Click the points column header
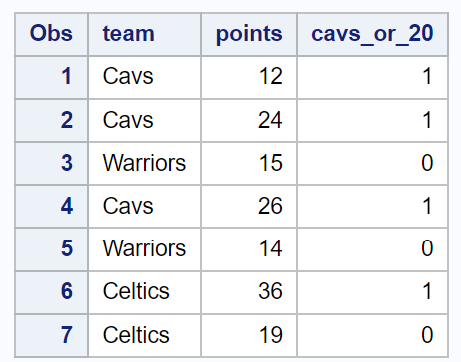This screenshot has height=362, width=461. (249, 34)
